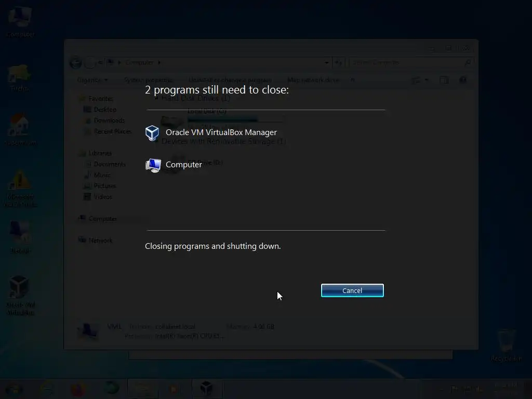Viewport: 532px width, 399px height.
Task: Click the Start button on the taskbar
Action: (14, 389)
